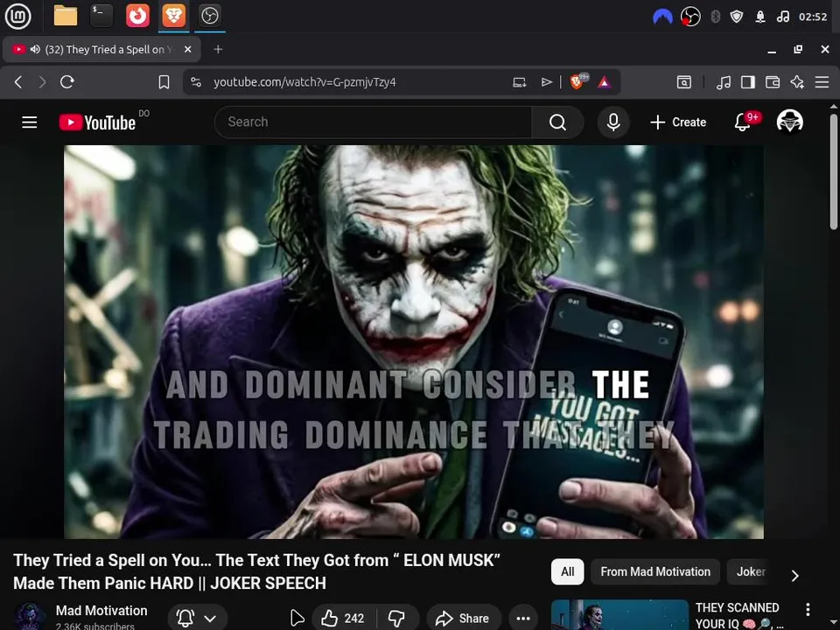Open the Brave search tabs toolbar icon
840x630 pixels.
tap(684, 82)
